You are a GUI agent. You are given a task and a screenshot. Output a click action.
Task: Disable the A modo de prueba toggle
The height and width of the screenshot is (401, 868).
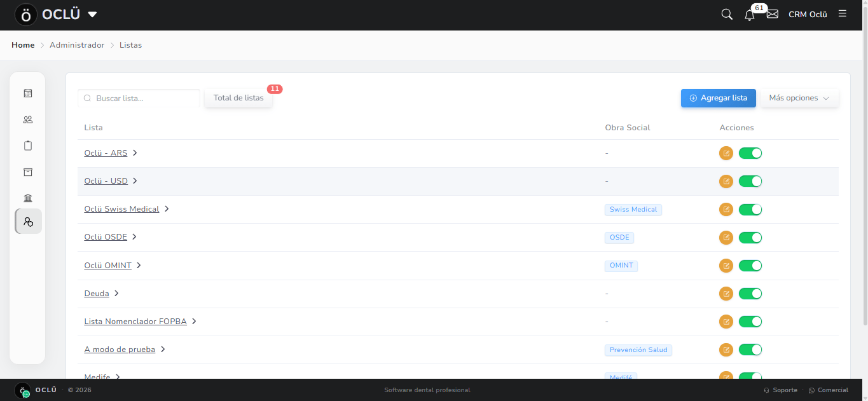pyautogui.click(x=750, y=350)
